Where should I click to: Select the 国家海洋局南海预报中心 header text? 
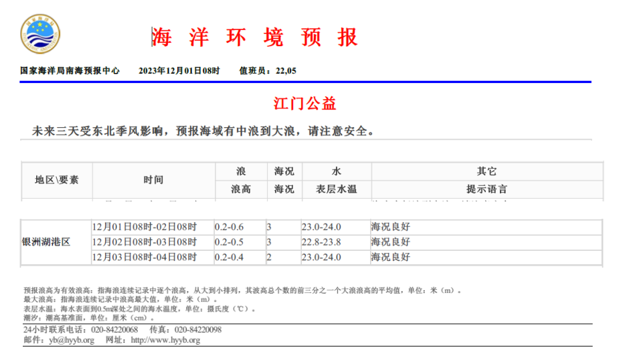click(x=70, y=71)
